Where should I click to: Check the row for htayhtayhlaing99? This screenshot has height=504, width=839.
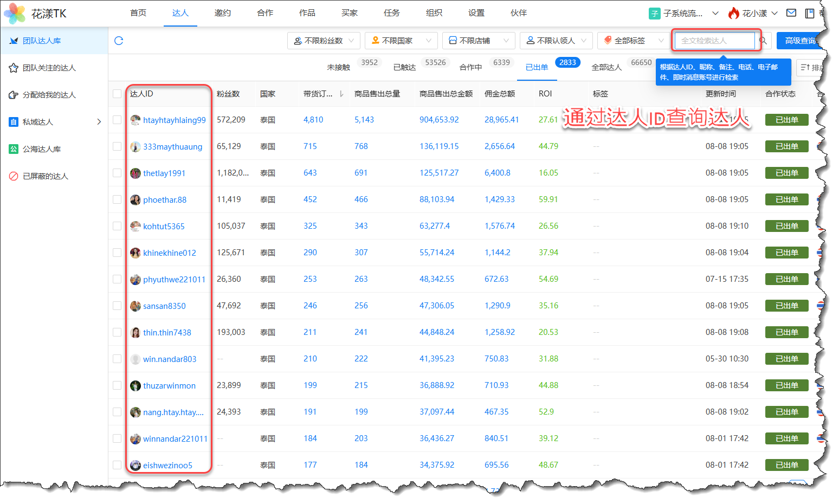click(117, 120)
